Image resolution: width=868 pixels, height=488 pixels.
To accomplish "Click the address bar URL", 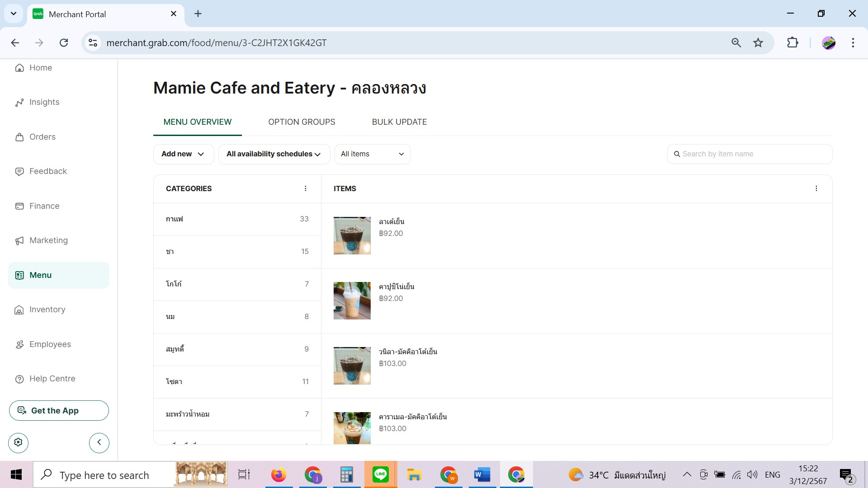I will tap(216, 43).
